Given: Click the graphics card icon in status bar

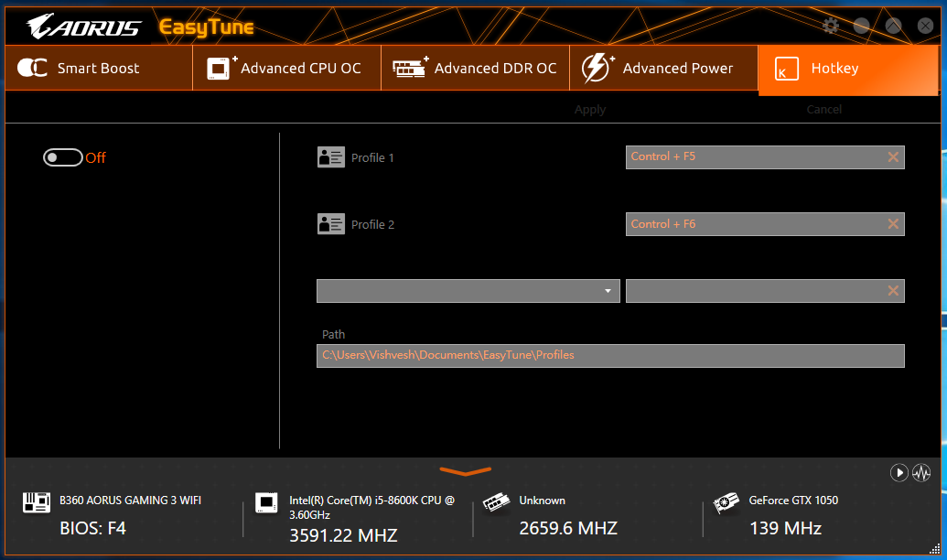Looking at the screenshot, I should tap(726, 502).
